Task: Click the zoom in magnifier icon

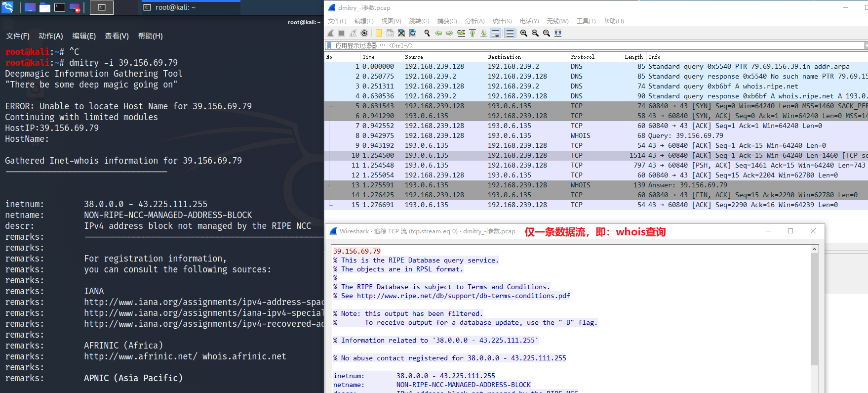Action: click(x=524, y=33)
